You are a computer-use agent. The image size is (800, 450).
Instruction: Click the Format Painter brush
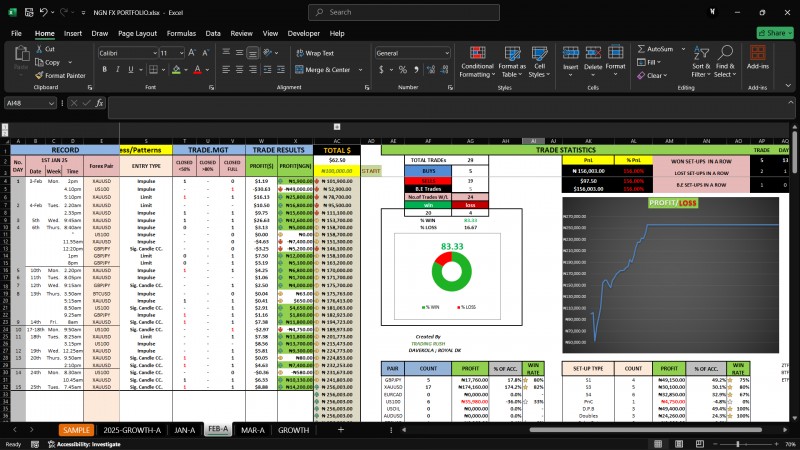pos(39,76)
